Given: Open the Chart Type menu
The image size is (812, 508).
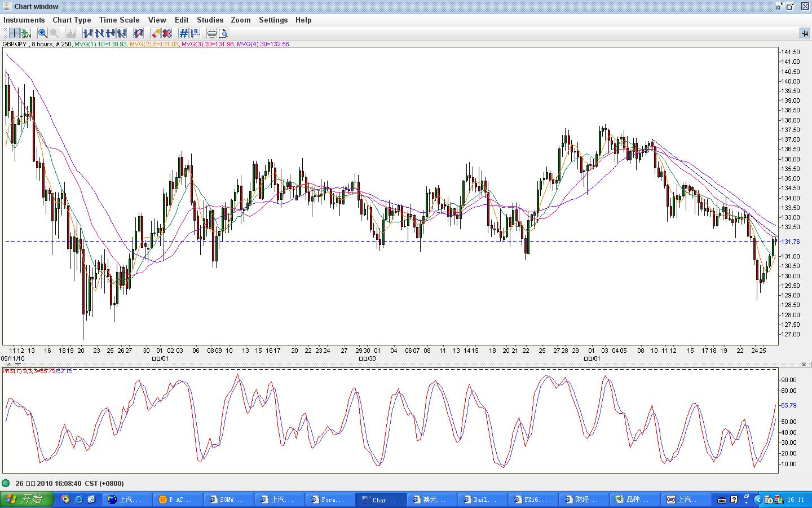Looking at the screenshot, I should (72, 20).
